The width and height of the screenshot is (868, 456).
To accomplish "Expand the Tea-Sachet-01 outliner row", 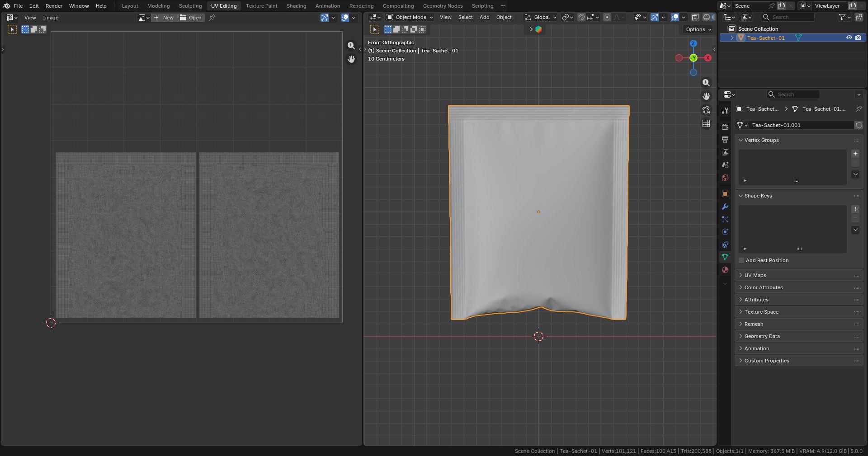I will click(732, 38).
